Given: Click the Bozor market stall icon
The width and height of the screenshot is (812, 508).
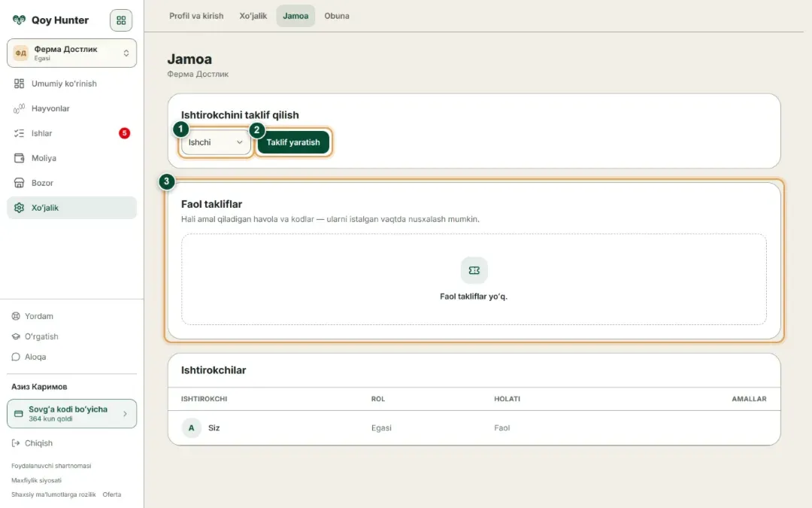Looking at the screenshot, I should pos(19,183).
